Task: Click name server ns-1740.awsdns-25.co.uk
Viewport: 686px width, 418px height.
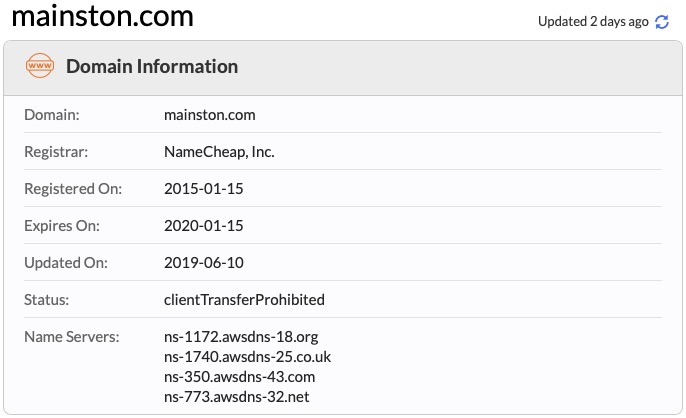Action: pos(247,357)
